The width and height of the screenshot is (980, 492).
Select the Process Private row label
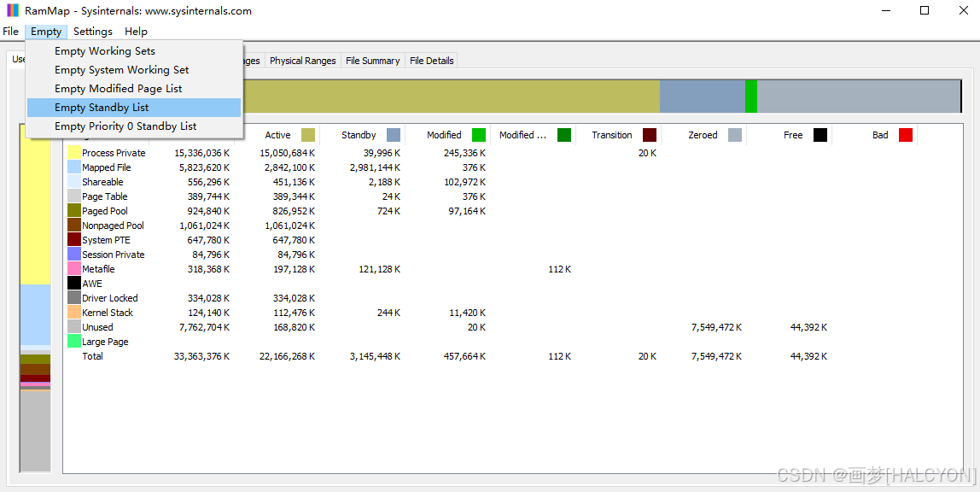click(x=114, y=153)
